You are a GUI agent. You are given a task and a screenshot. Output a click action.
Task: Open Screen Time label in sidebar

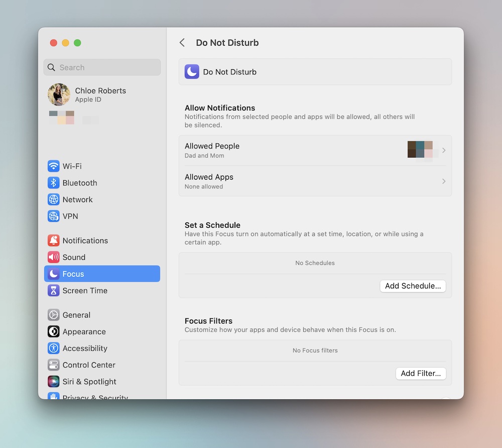[x=85, y=290]
